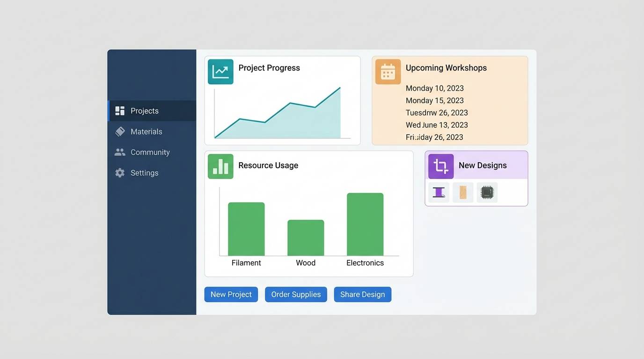644x359 pixels.
Task: Click the green Resource Usage bar icon
Action: click(x=220, y=166)
